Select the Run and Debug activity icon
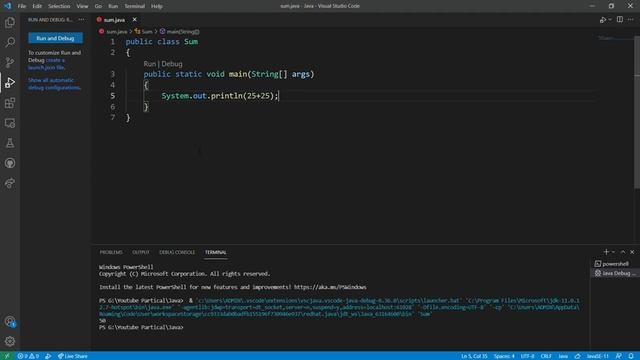The width and height of the screenshot is (640, 360). [10, 83]
